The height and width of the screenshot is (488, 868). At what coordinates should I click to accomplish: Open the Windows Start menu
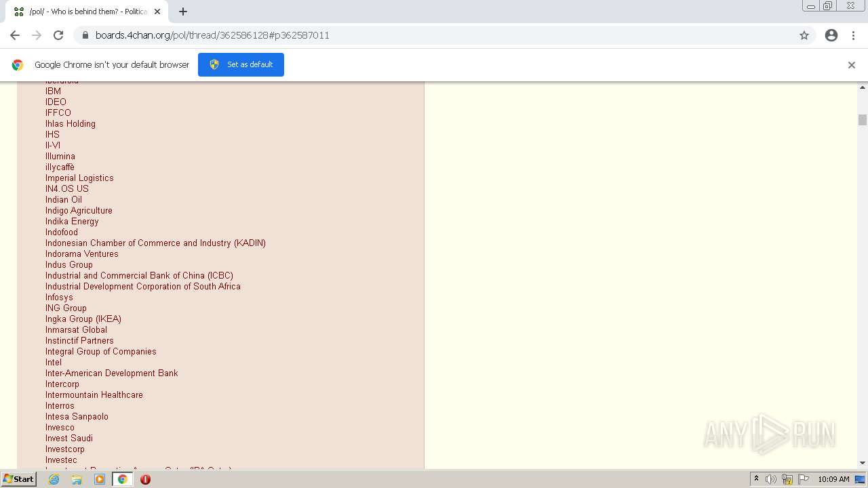18,479
